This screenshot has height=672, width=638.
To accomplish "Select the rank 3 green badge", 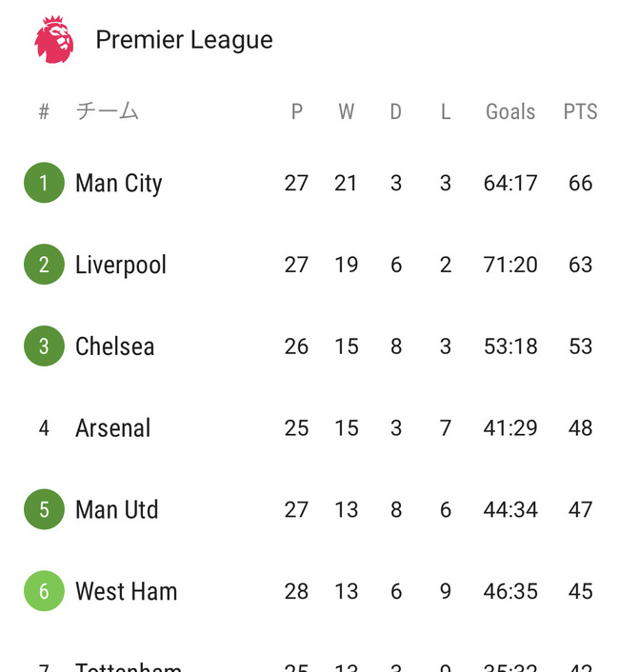I will pos(44,346).
